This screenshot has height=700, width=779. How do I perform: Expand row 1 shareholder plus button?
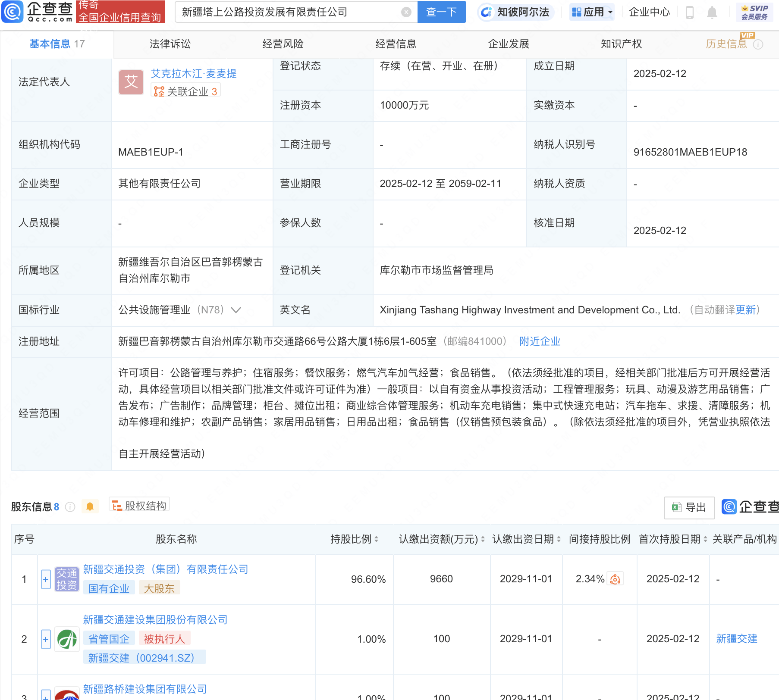coord(46,579)
